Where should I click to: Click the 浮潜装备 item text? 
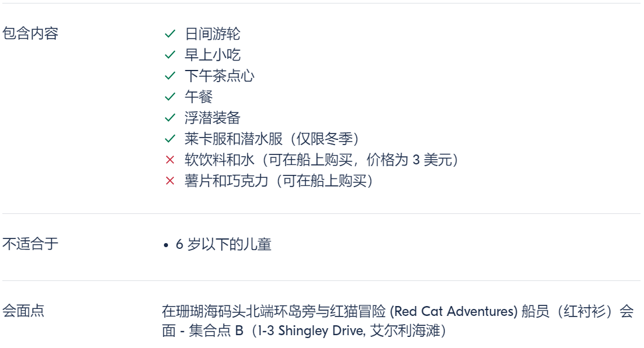pyautogui.click(x=212, y=118)
